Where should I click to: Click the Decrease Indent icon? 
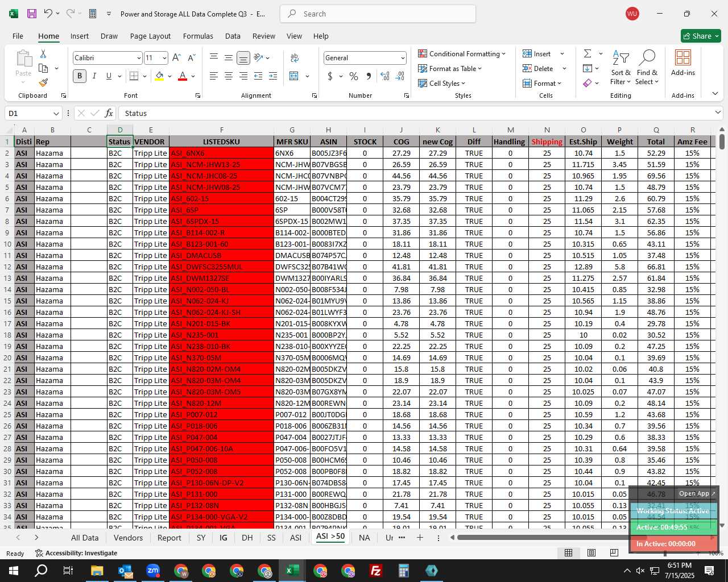coord(258,76)
